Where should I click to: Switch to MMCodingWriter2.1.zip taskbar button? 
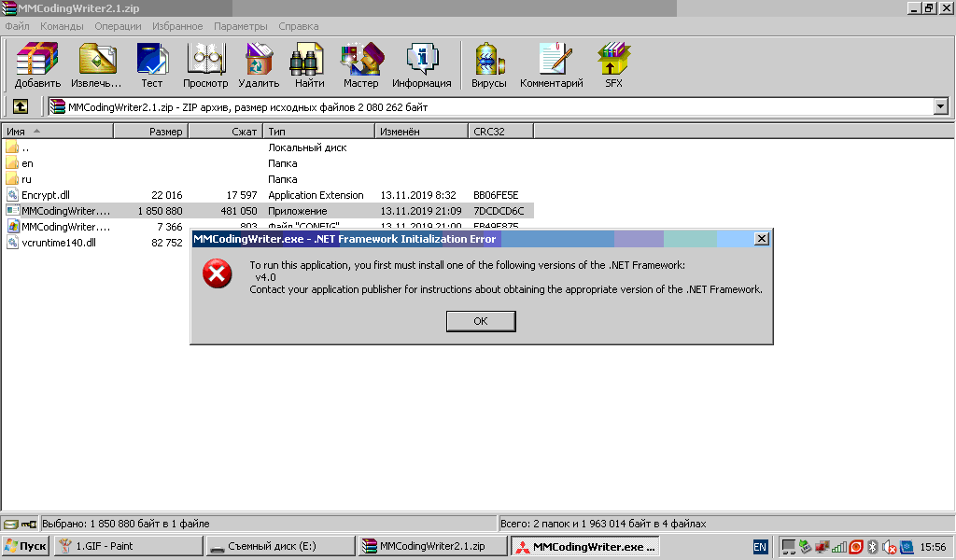click(x=432, y=546)
